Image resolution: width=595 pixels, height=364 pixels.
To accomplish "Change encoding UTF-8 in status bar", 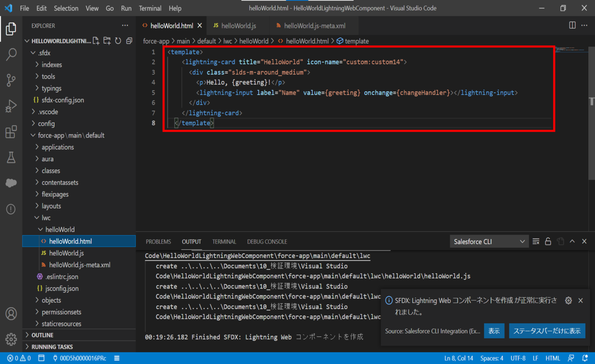I will coord(518,358).
